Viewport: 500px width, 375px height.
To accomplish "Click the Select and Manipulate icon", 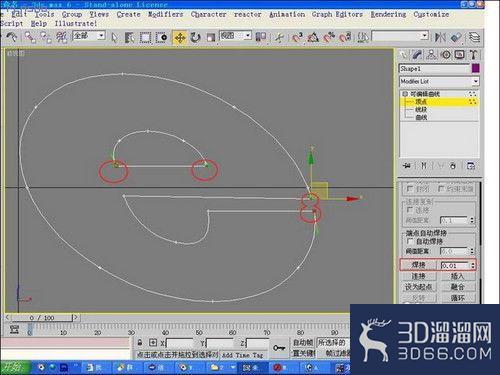I will click(x=279, y=37).
